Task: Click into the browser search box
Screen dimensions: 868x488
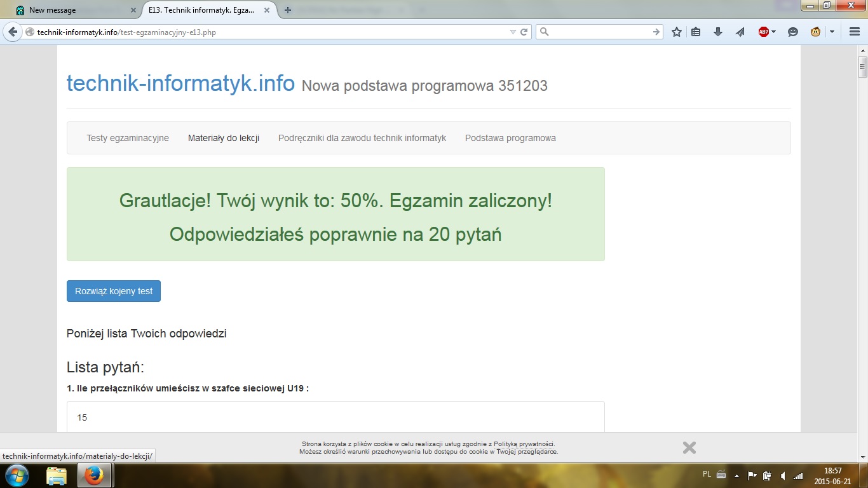Action: click(x=600, y=32)
